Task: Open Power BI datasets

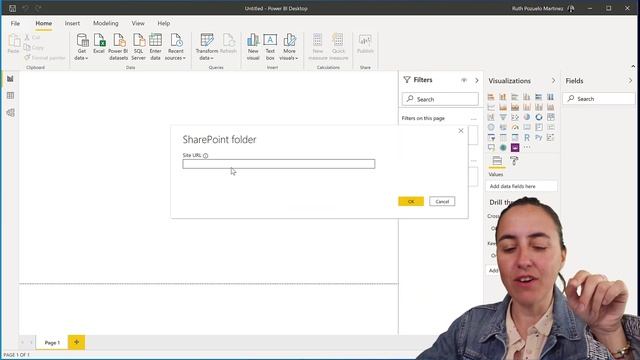Action: (x=118, y=47)
